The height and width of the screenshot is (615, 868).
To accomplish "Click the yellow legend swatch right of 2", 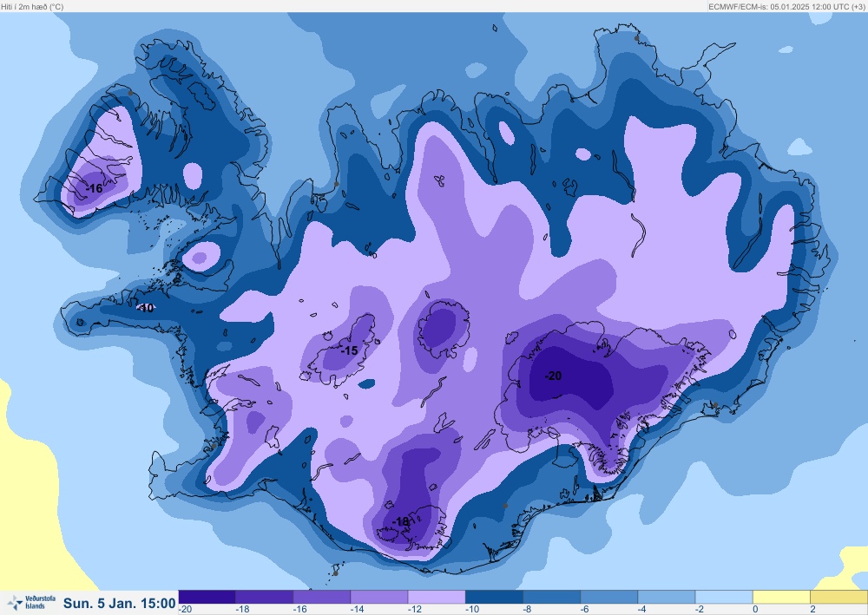I will 839,597.
